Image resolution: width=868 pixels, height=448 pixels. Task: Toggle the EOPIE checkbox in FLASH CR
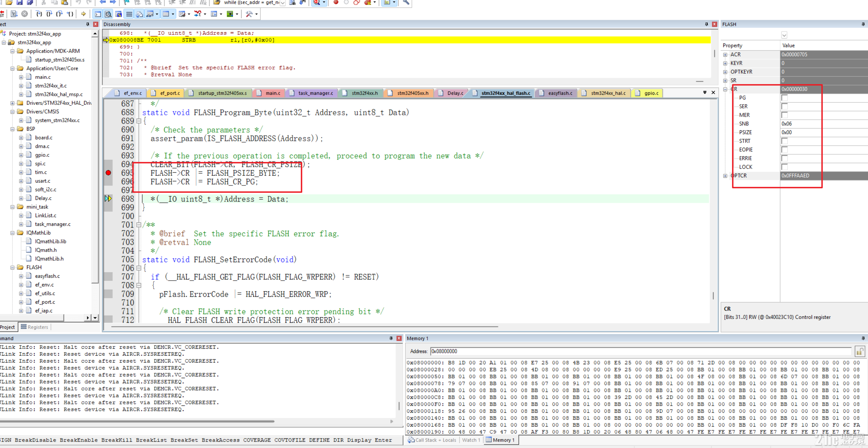pos(785,149)
